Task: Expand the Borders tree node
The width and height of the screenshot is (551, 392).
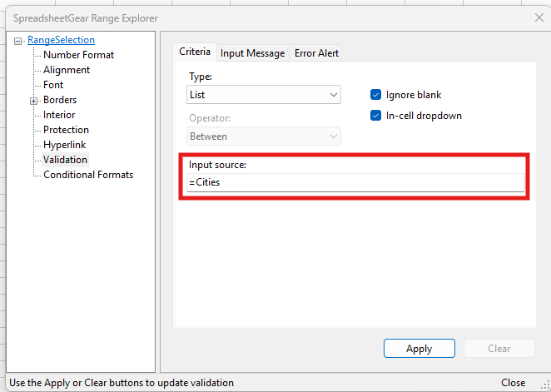Action: click(x=34, y=101)
